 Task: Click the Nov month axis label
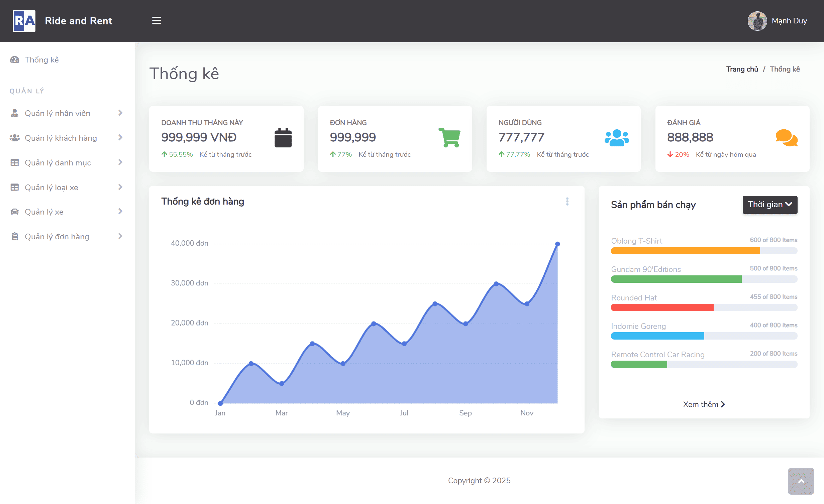527,413
